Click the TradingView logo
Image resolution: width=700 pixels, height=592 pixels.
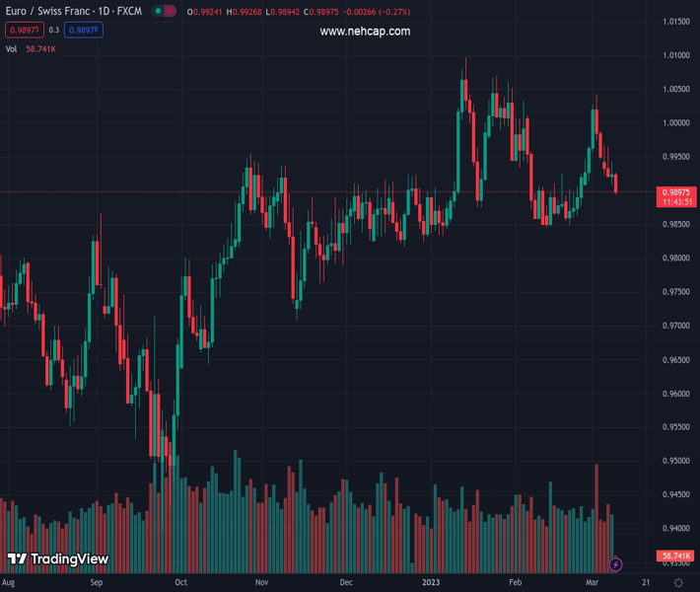(x=57, y=559)
